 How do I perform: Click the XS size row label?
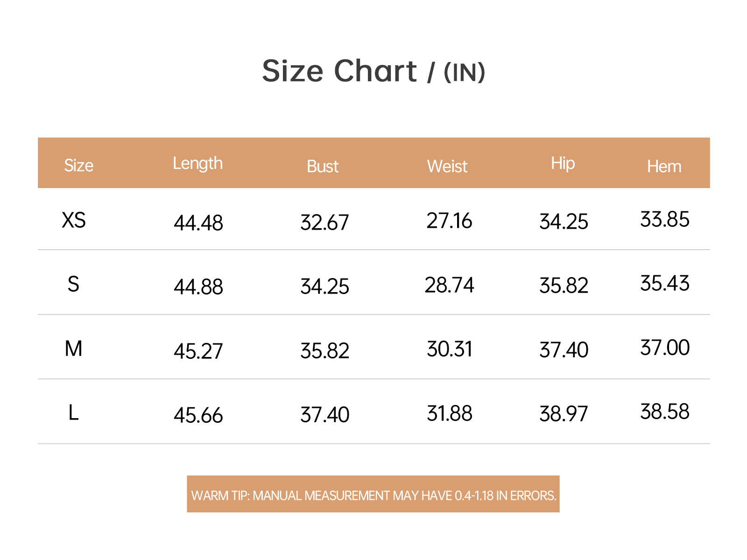(74, 220)
